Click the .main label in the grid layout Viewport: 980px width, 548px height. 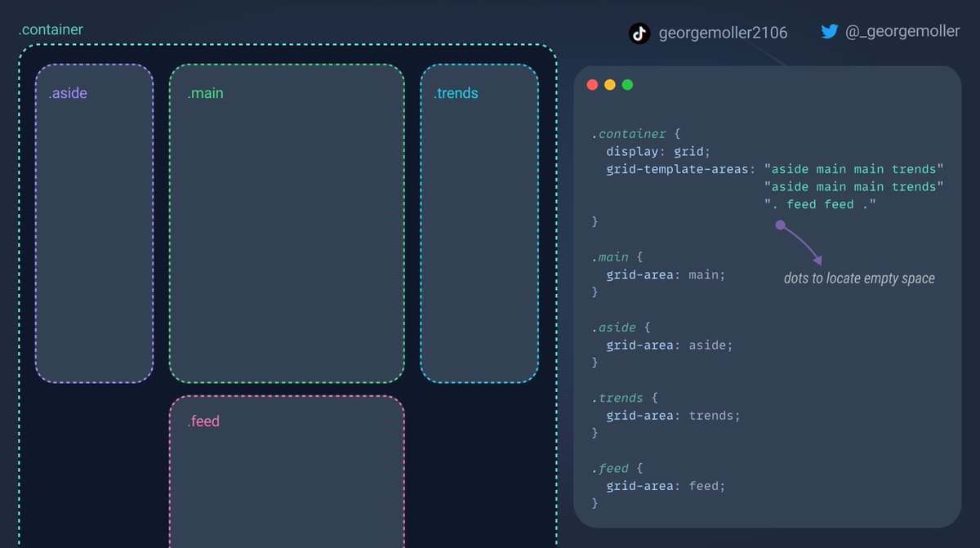[x=205, y=93]
